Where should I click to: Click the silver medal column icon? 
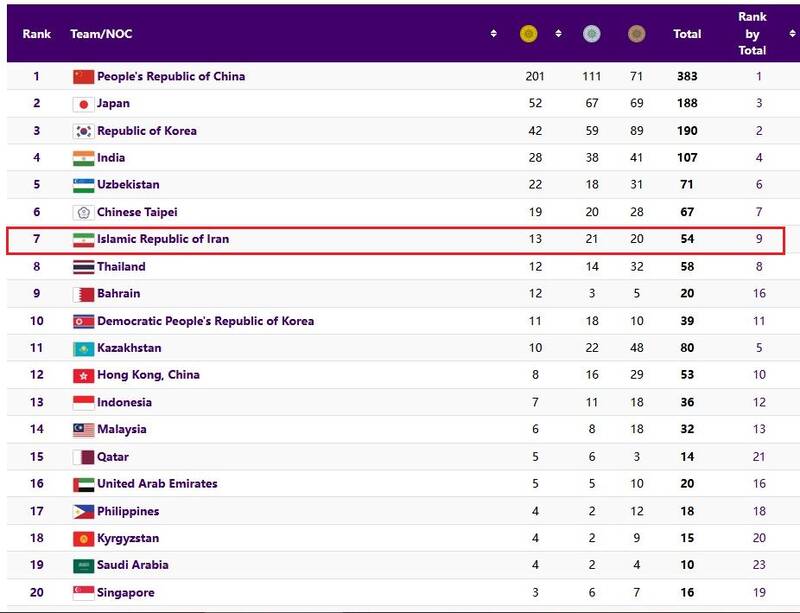pos(592,34)
